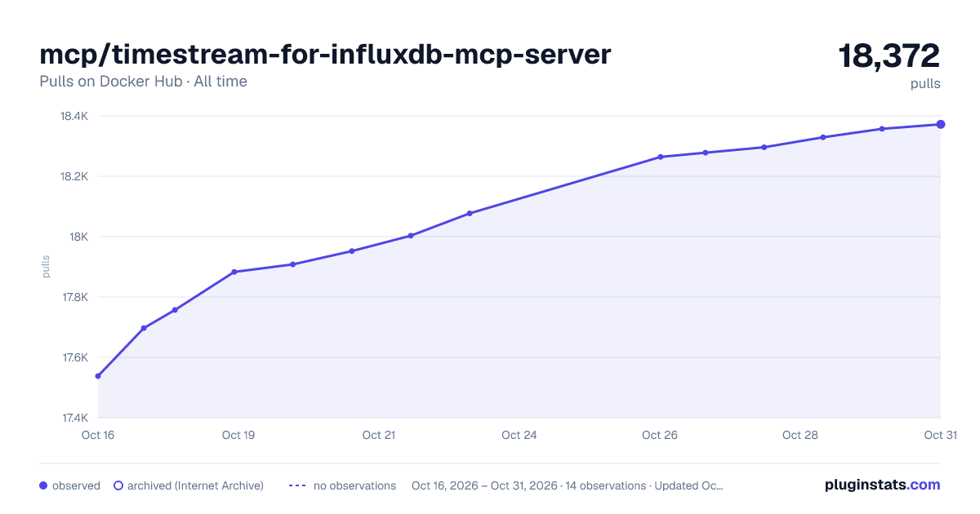This screenshot has height=514, width=980.
Task: Click the data point on the 18K gridline
Action: 411,236
